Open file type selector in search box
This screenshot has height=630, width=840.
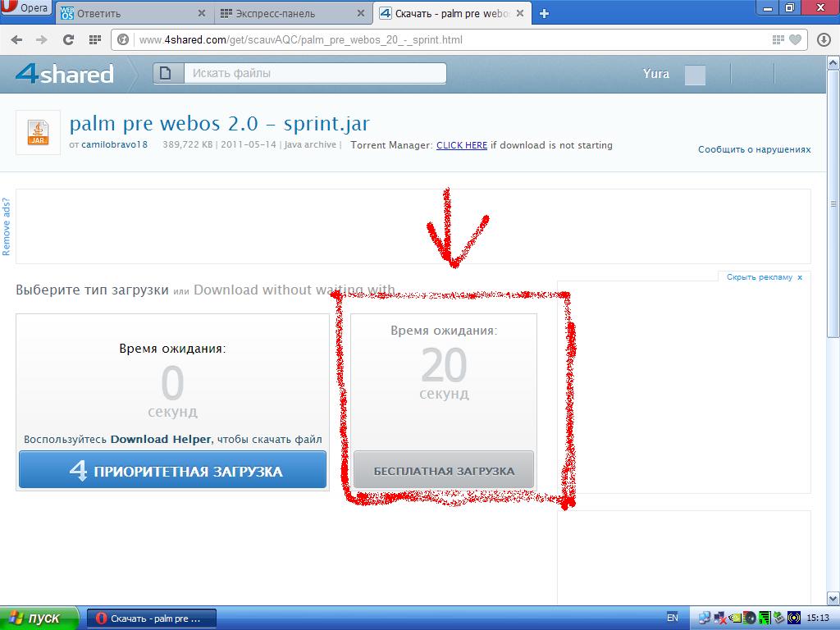point(167,73)
